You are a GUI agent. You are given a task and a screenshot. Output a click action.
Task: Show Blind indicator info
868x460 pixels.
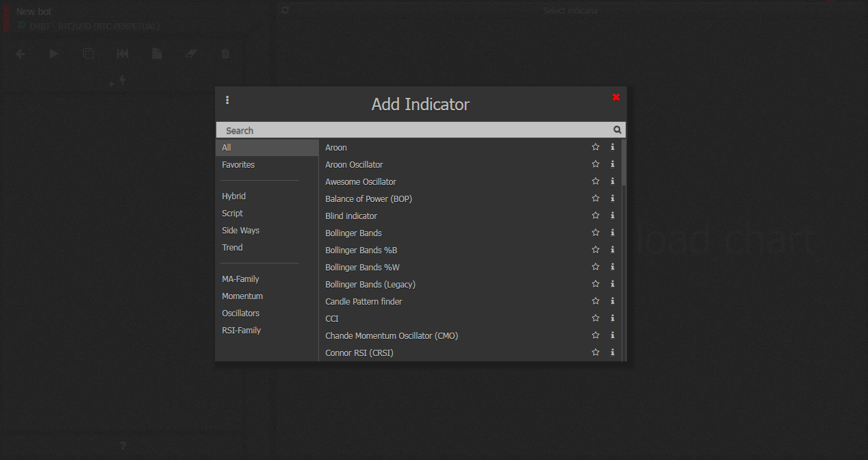(613, 216)
